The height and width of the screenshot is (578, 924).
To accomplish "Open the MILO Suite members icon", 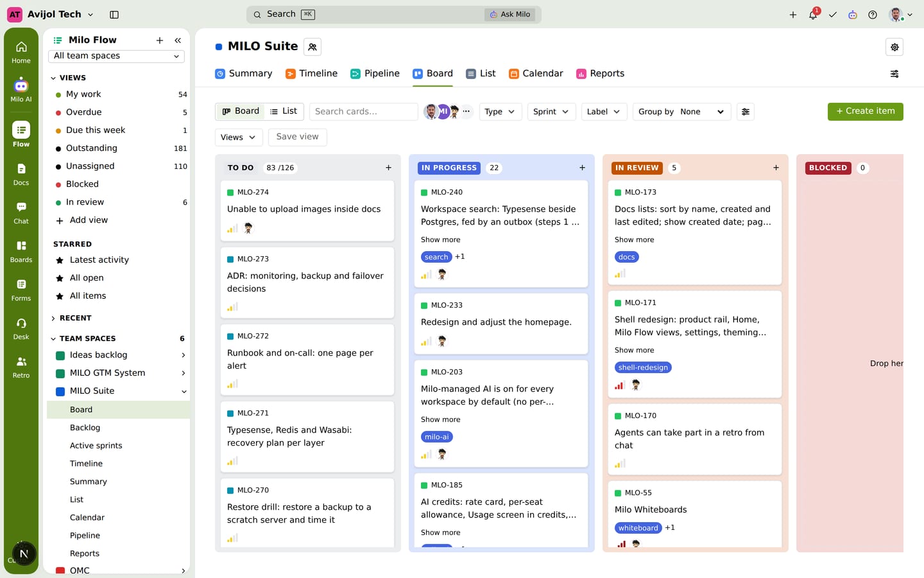I will (x=312, y=47).
